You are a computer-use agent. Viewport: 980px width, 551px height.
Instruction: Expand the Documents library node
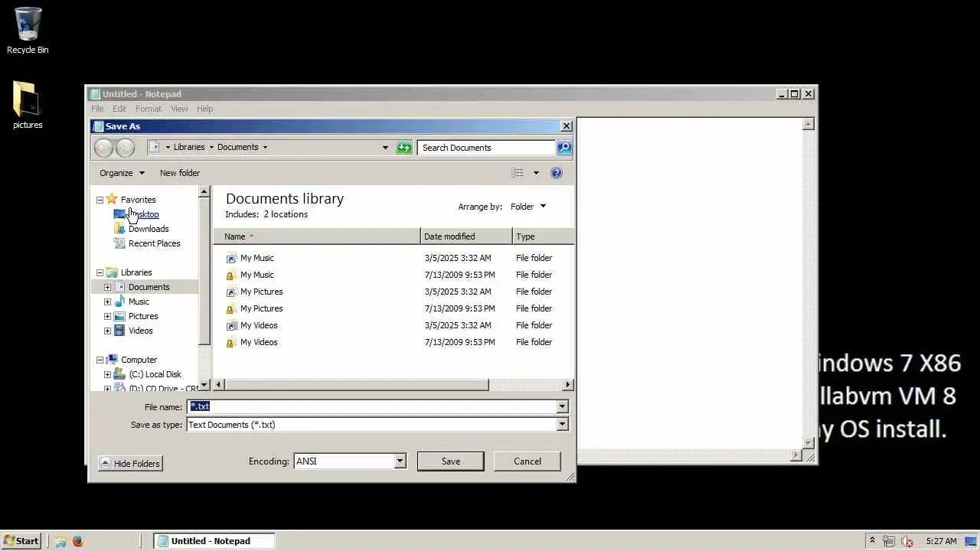[107, 287]
